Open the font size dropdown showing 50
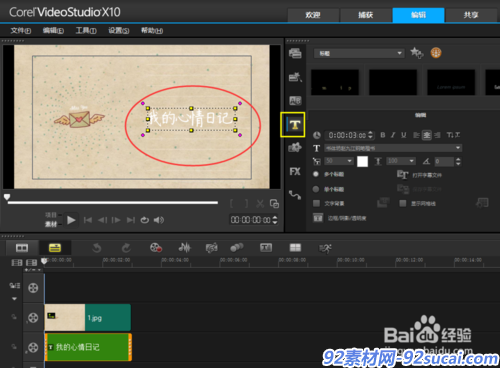This screenshot has width=500, height=368. tap(339, 161)
